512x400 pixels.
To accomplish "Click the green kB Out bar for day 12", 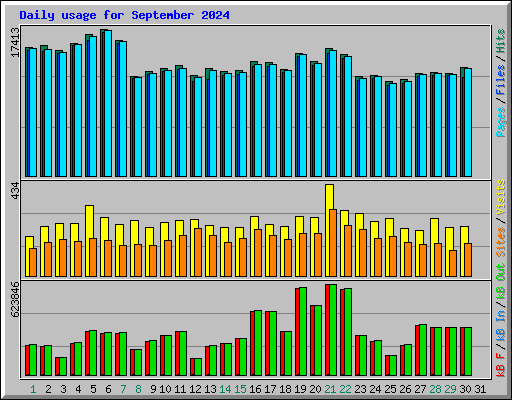I will [x=198, y=367].
